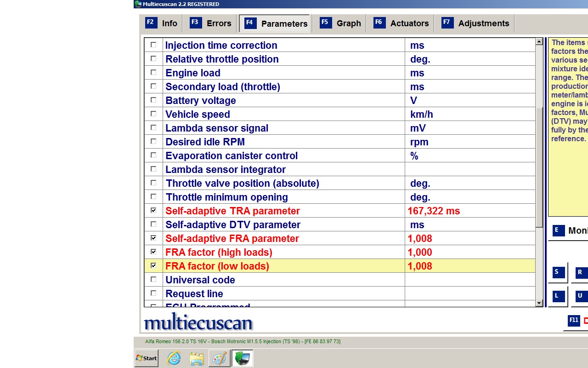Viewport: 588px width, 368px height.
Task: Launch Paint from the taskbar palette icon
Action: (x=219, y=358)
